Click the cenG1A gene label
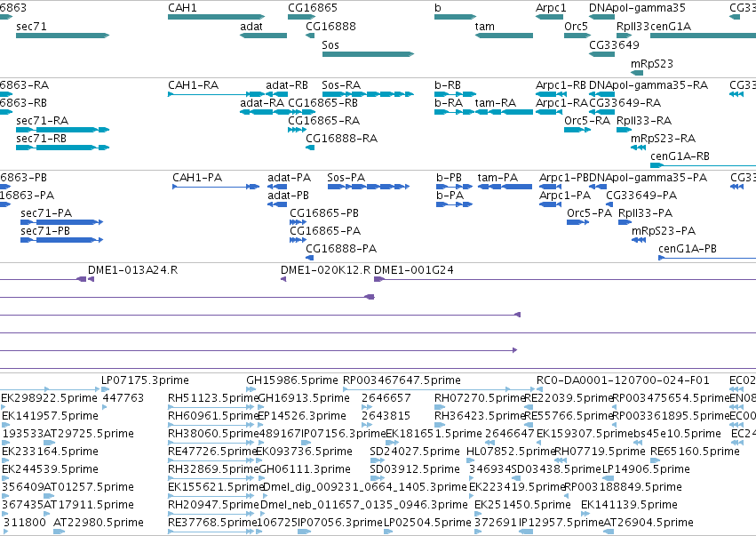756x536 pixels. (x=671, y=26)
